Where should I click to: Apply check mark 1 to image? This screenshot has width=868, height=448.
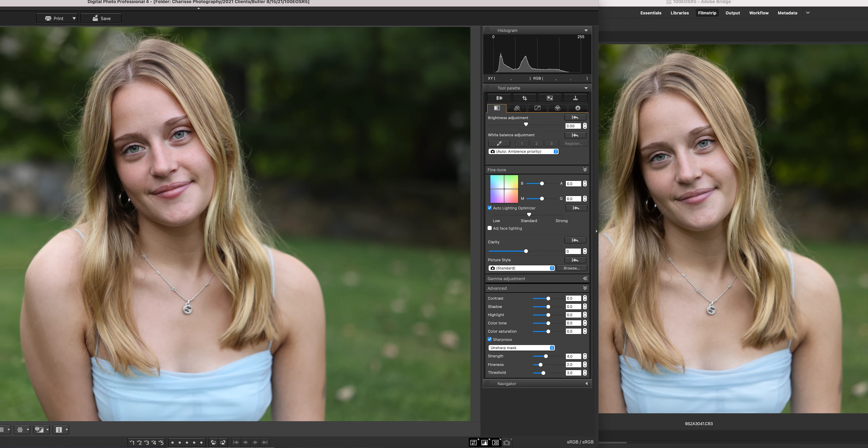tap(132, 442)
